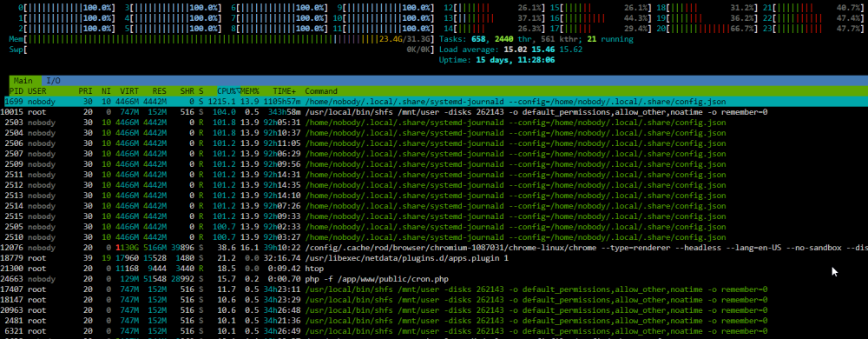Click the Command column header
Screen dimensions: 868x339
[321, 91]
